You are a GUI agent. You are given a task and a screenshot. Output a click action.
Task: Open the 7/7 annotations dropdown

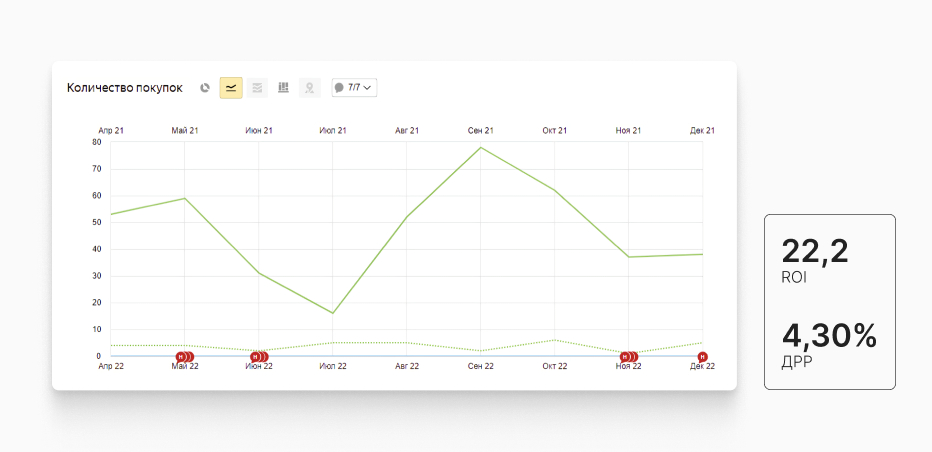click(354, 88)
